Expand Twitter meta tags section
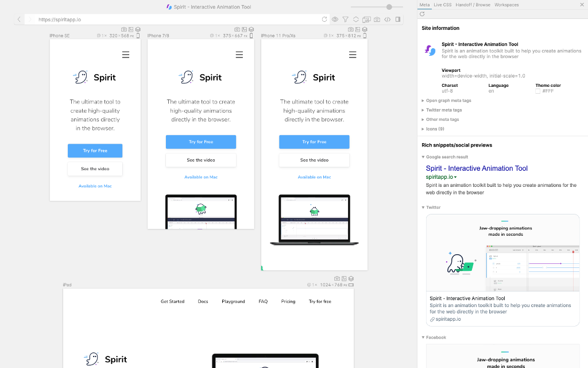This screenshot has height=368, width=588. tap(442, 110)
